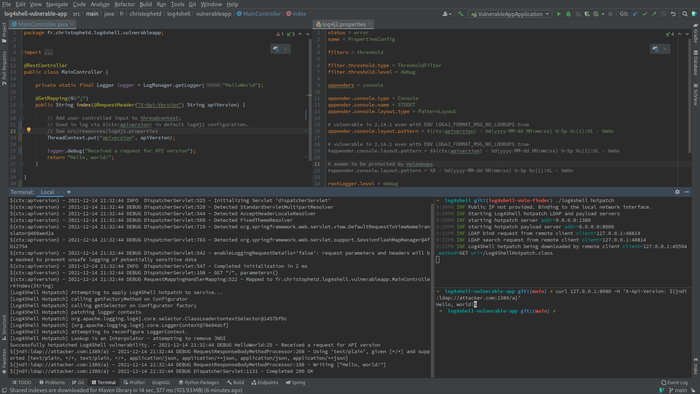Switch to log4j2.properties editor tab

(x=344, y=24)
